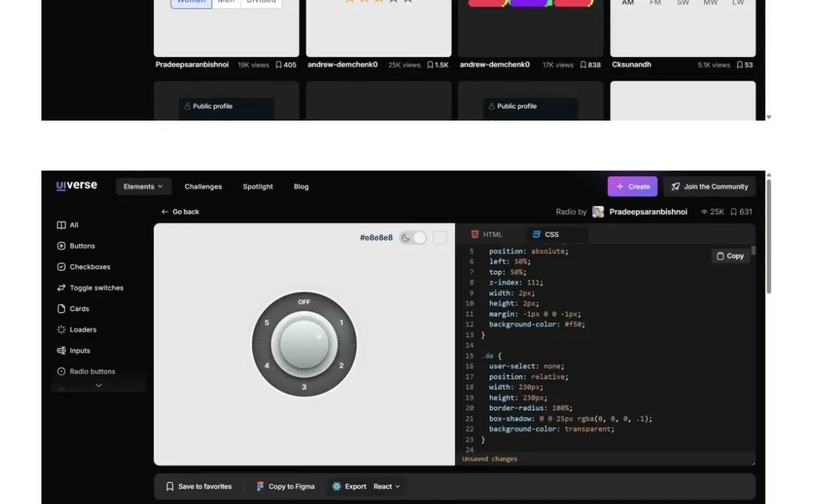Click the back arrow icon

(x=164, y=212)
